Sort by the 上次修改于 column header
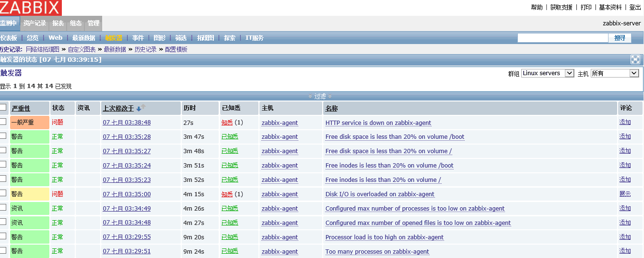Screen dimensions: 644x258 pyautogui.click(x=118, y=109)
